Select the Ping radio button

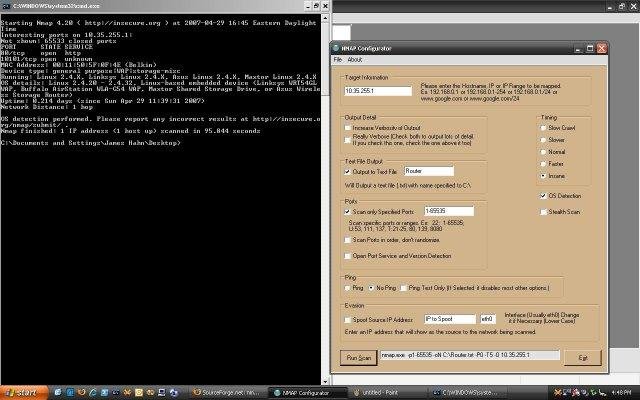pos(348,288)
